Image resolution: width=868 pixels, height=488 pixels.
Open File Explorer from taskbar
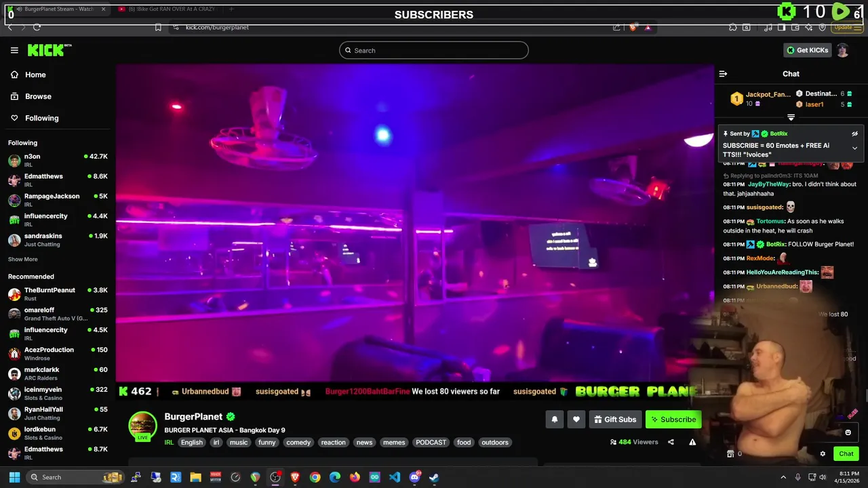(x=195, y=477)
